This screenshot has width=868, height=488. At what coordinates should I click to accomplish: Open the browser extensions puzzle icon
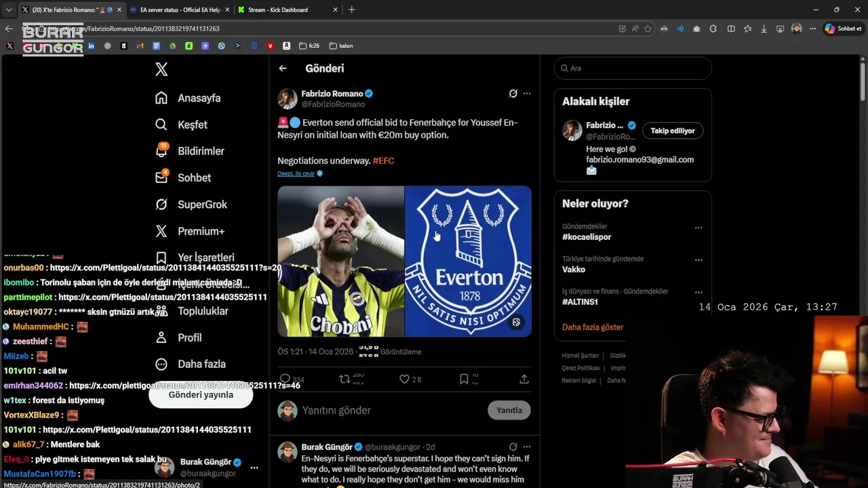[x=713, y=28]
